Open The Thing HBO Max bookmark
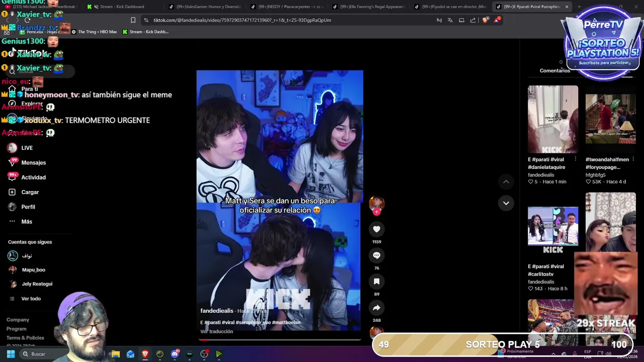 coord(94,32)
